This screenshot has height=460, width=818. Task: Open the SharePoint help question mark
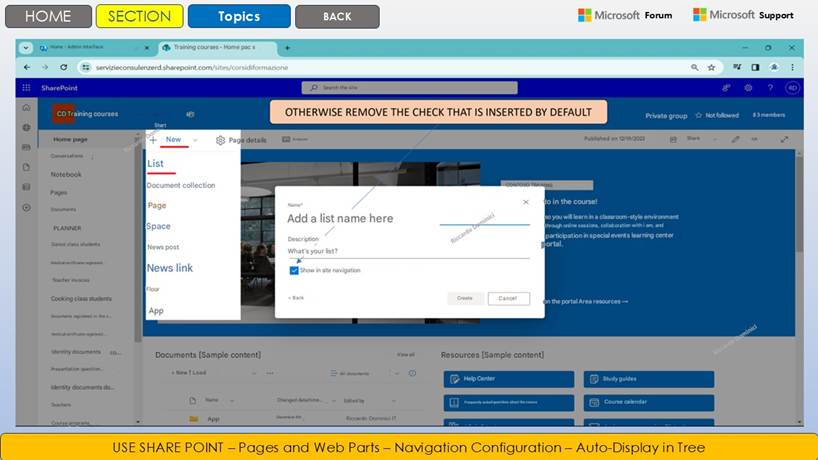[770, 88]
